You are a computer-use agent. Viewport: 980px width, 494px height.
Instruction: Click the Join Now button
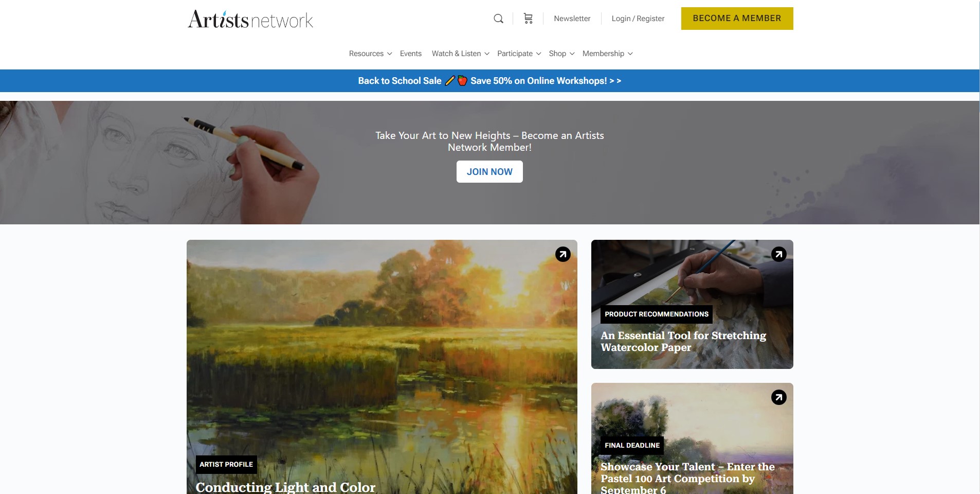pyautogui.click(x=489, y=172)
